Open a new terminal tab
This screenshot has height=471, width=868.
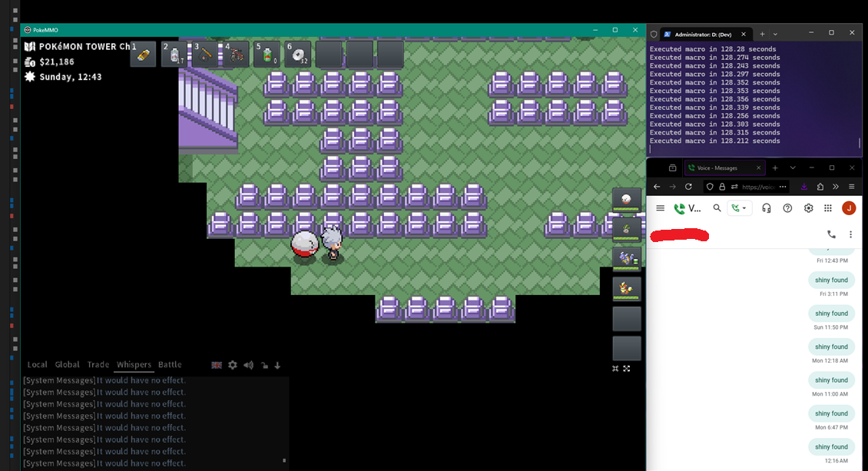[x=762, y=35]
